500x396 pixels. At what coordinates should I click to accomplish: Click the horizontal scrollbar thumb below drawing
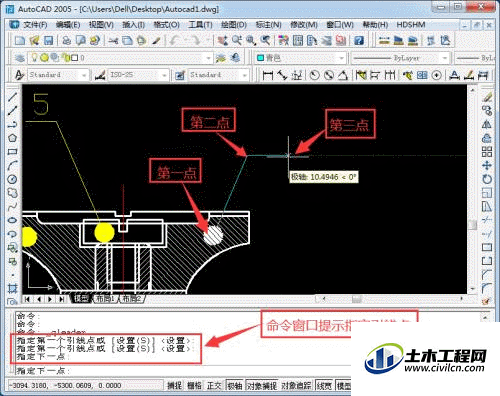click(x=357, y=299)
